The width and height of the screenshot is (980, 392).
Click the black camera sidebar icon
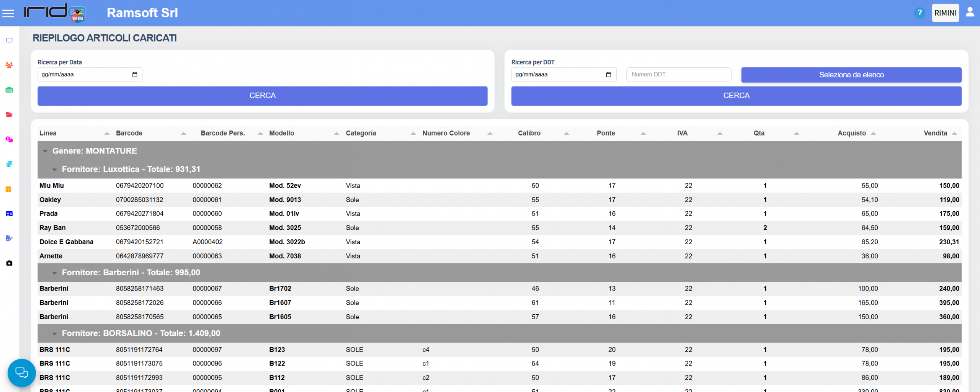[9, 263]
